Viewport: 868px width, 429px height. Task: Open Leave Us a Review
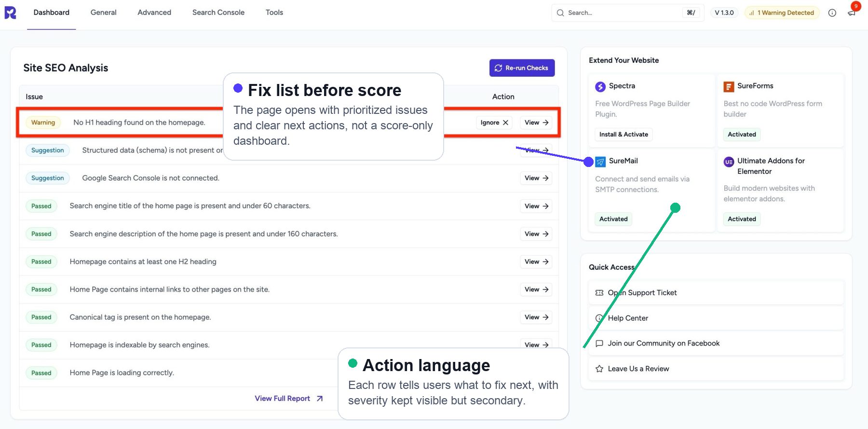pos(716,369)
